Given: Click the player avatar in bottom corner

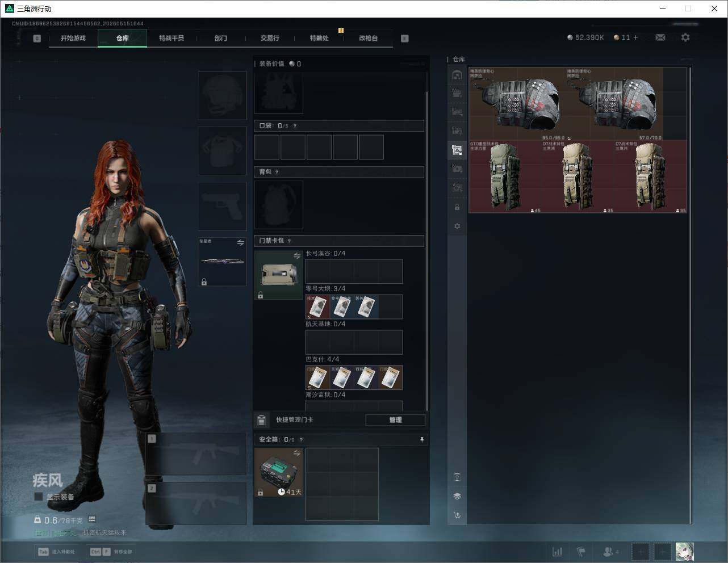Looking at the screenshot, I should click(x=685, y=552).
